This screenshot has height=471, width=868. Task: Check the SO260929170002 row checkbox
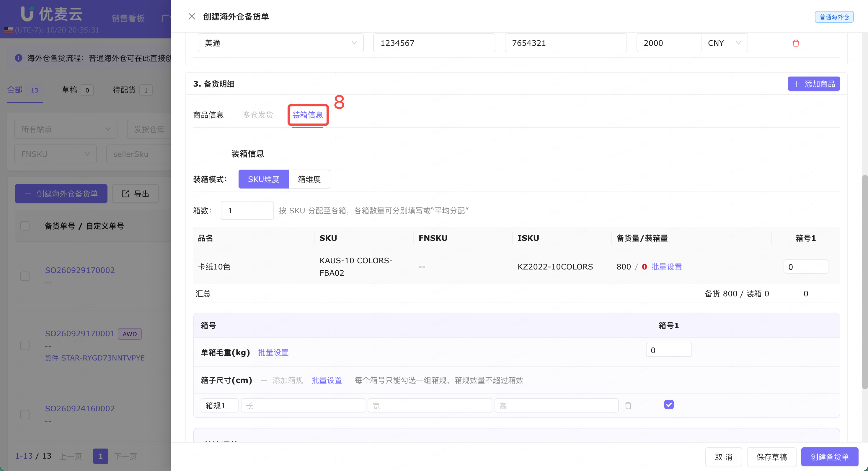click(25, 276)
